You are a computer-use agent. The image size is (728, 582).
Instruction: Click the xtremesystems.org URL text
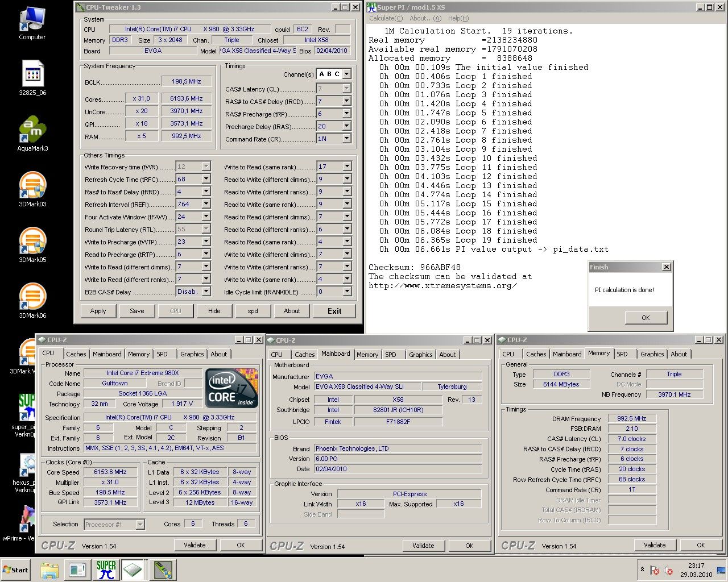(443, 285)
